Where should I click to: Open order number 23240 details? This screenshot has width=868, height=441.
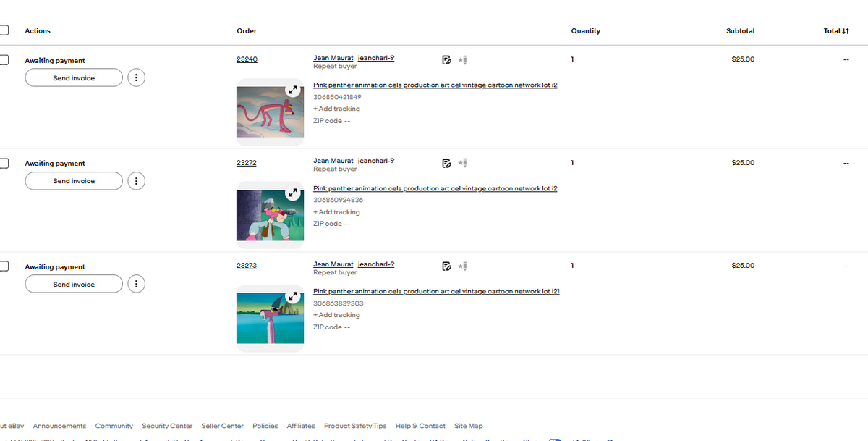tap(247, 59)
